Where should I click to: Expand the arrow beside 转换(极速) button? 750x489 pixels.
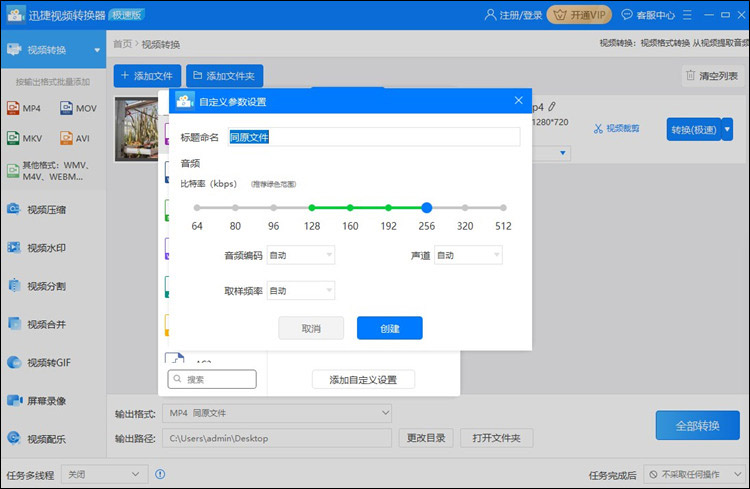click(x=728, y=129)
